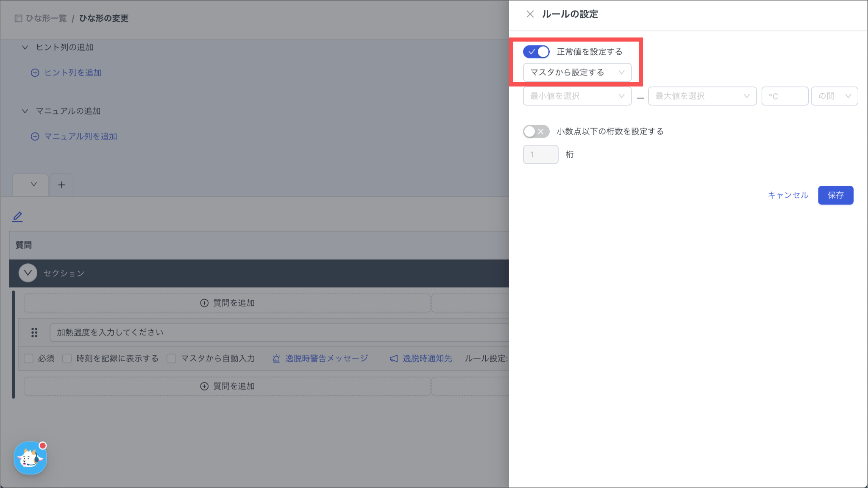This screenshot has height=488, width=868.
Task: Click the circular section collapse arrow icon
Action: tap(28, 273)
